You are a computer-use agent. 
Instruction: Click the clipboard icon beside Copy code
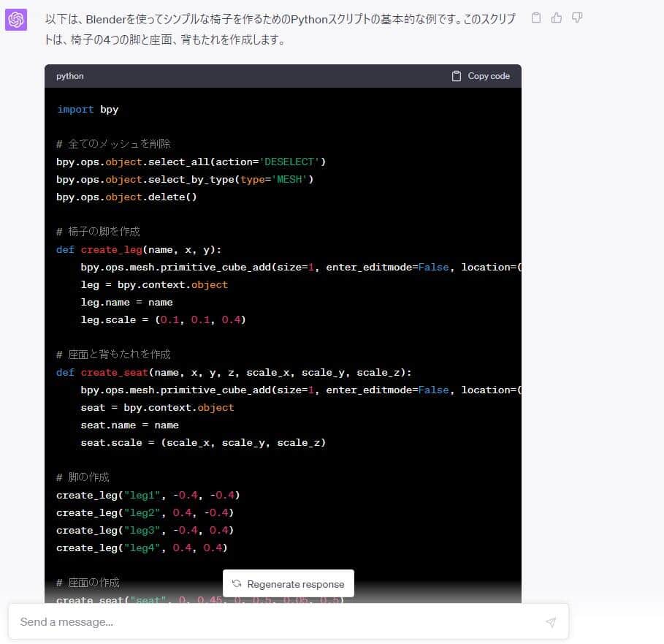pos(457,76)
